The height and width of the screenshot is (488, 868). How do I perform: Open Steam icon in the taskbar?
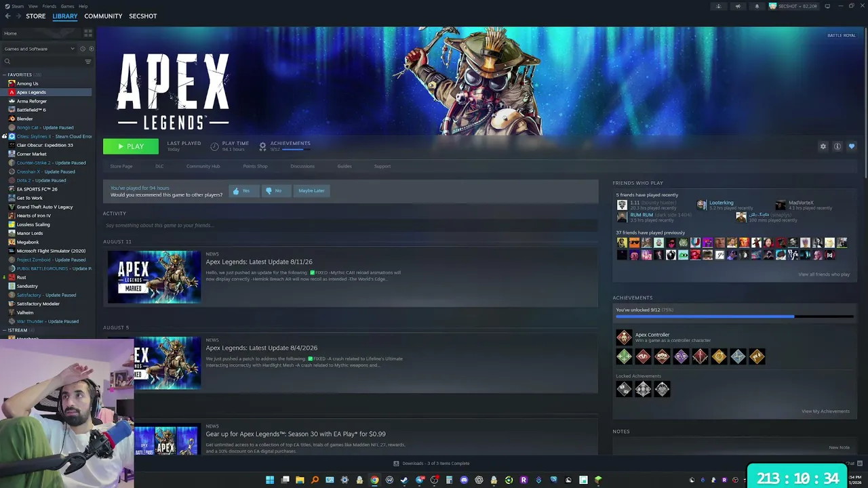coord(404,481)
